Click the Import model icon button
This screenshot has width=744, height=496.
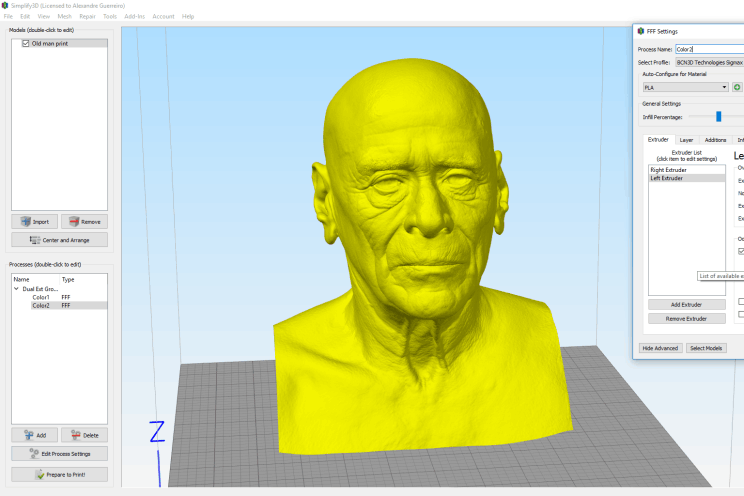coord(34,221)
